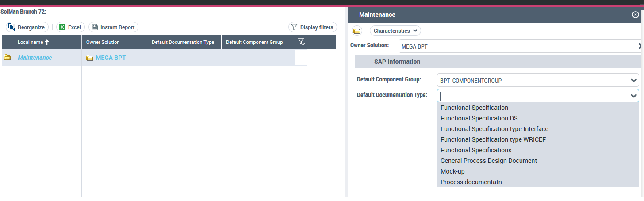
Task: Select the Mock-up option
Action: tap(452, 171)
